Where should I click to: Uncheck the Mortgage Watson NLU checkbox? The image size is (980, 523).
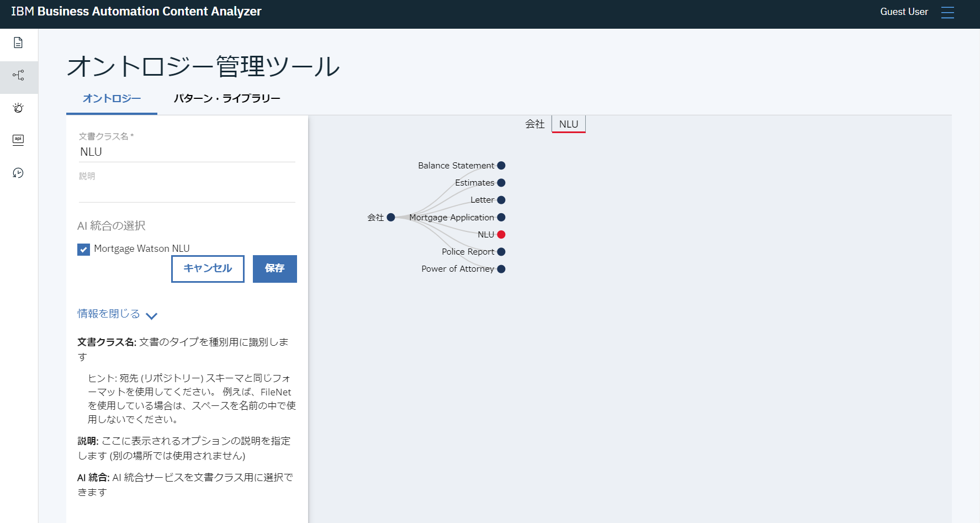click(83, 249)
